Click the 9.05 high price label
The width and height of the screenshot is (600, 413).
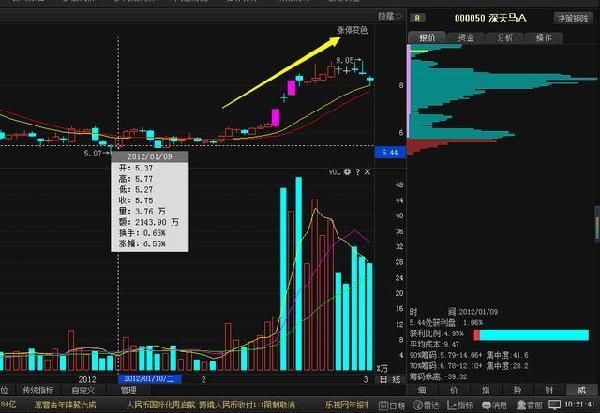tap(344, 60)
